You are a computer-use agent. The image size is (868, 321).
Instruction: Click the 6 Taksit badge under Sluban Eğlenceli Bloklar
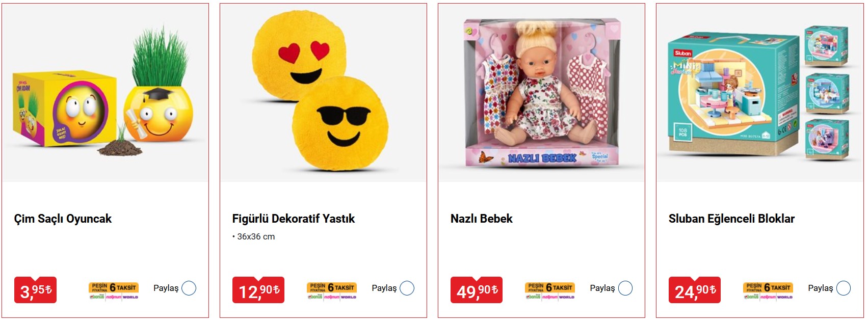point(768,290)
